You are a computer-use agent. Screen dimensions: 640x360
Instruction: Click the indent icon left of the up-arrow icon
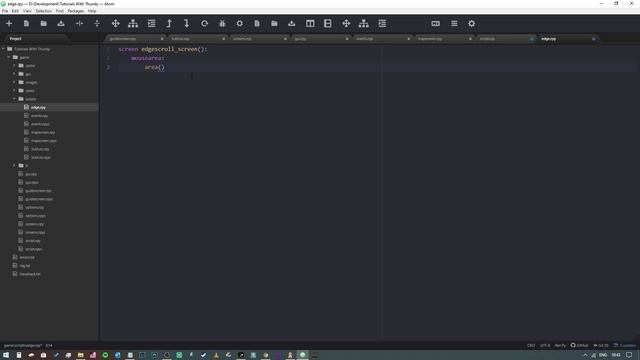(151, 24)
